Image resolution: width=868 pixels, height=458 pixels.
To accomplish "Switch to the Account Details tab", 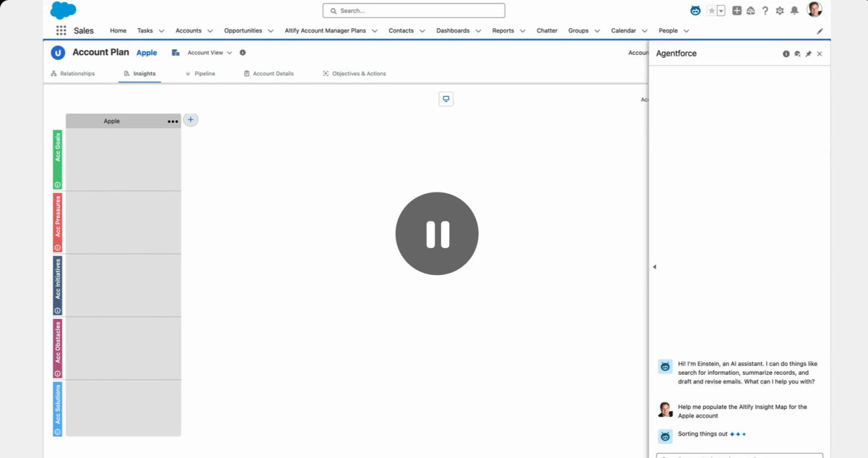I will coord(268,74).
